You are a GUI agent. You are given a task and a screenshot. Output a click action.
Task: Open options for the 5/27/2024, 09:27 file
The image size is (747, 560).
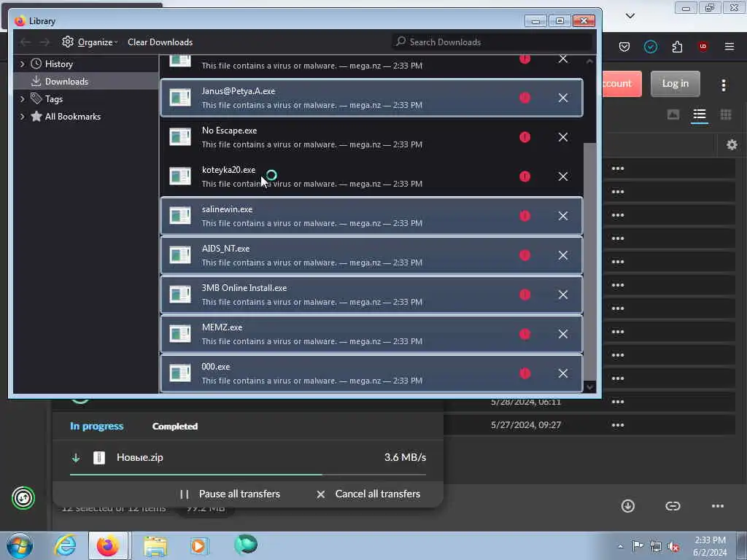click(x=618, y=425)
